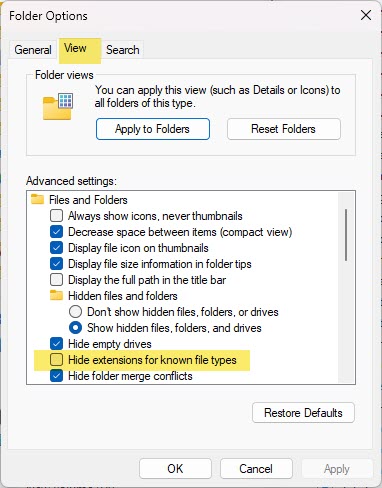Select Show hidden files radio button
The width and height of the screenshot is (382, 488).
(x=75, y=328)
